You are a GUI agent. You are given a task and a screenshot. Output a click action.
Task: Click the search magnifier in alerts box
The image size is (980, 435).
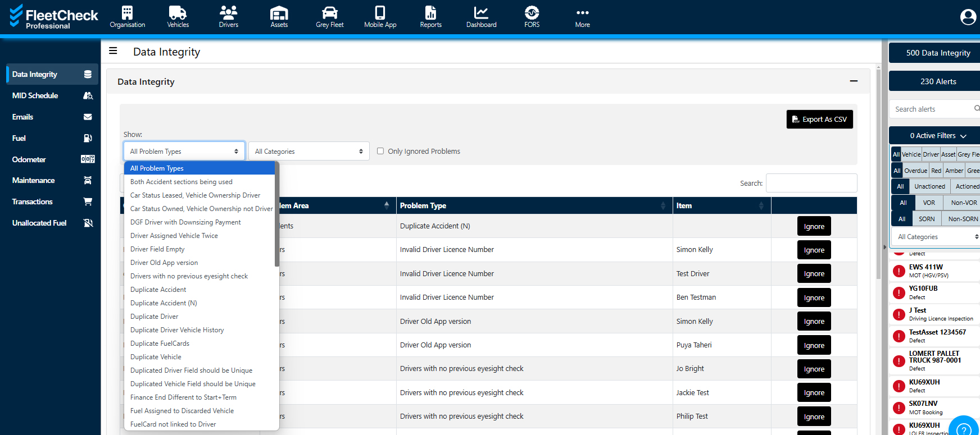pyautogui.click(x=977, y=108)
